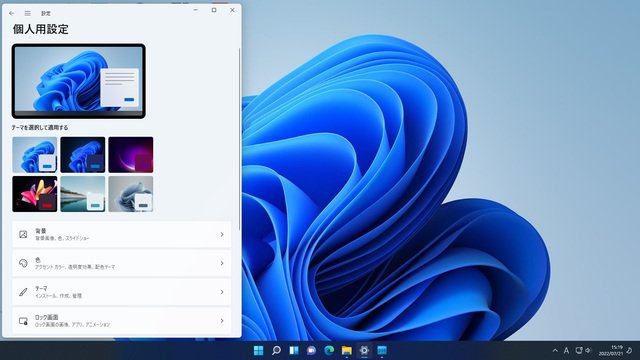
Task: Click the picture icon beside 背景
Action: (x=23, y=234)
